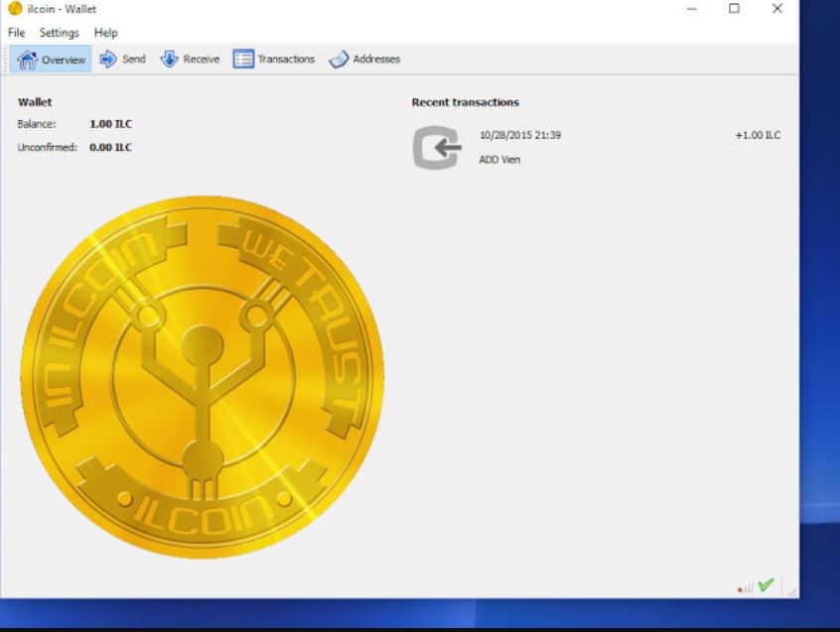This screenshot has width=840, height=632.
Task: Select the 10/28/2015 21:39 transaction date
Action: coord(519,135)
